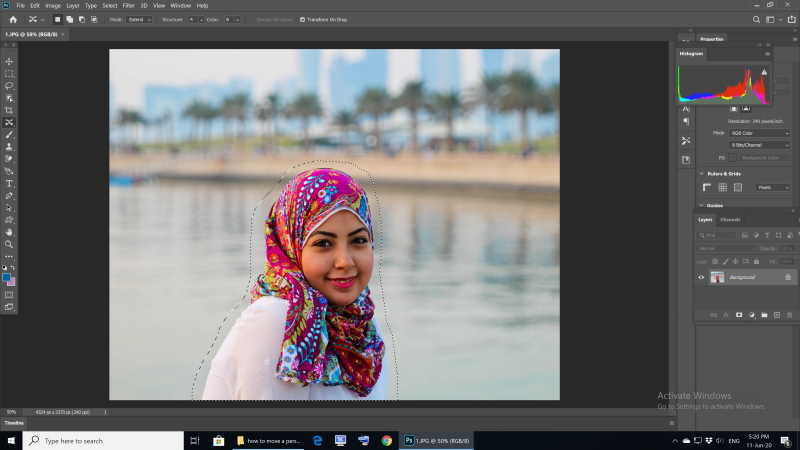800x450 pixels.
Task: Open the Character panel icon
Action: (686, 109)
